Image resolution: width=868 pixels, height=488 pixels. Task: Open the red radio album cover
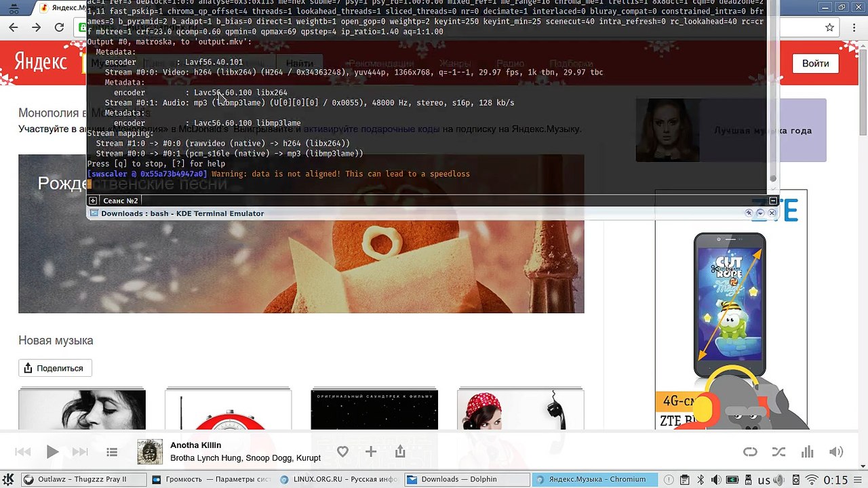(x=229, y=409)
